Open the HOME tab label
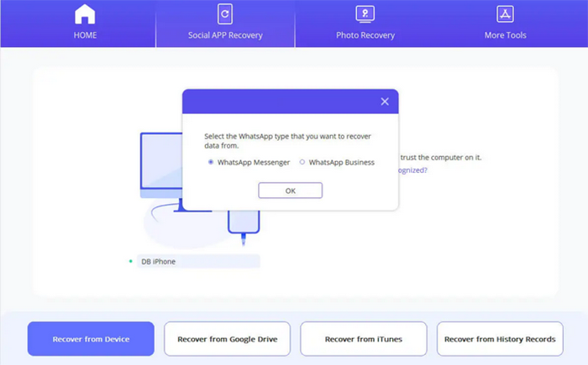The image size is (588, 365). 85,35
